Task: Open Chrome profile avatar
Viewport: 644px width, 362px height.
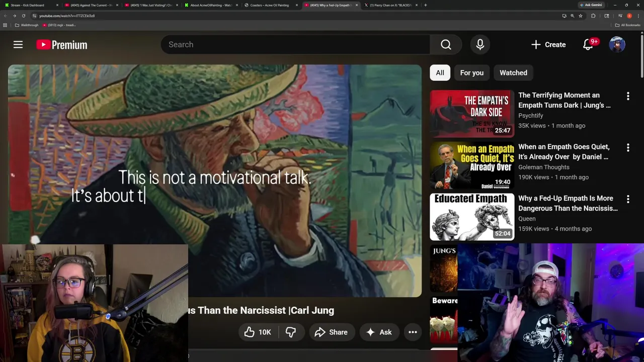Action: (629, 16)
